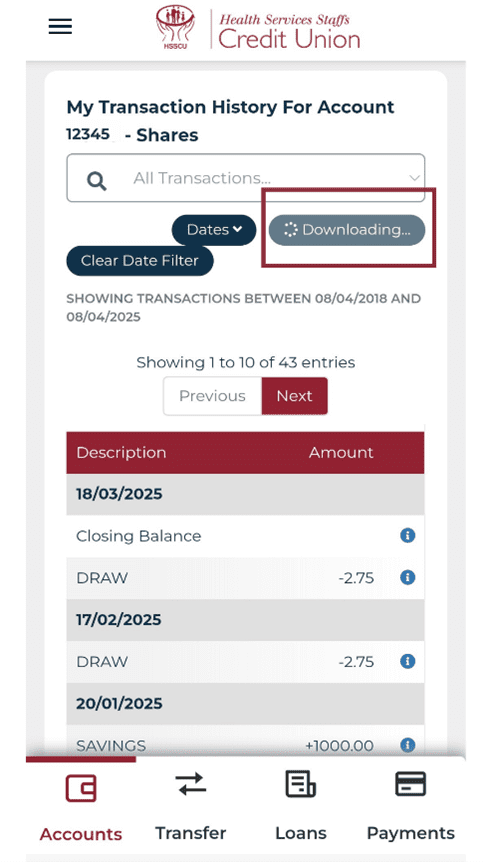
Task: Click the All Transactions search field
Action: (246, 178)
